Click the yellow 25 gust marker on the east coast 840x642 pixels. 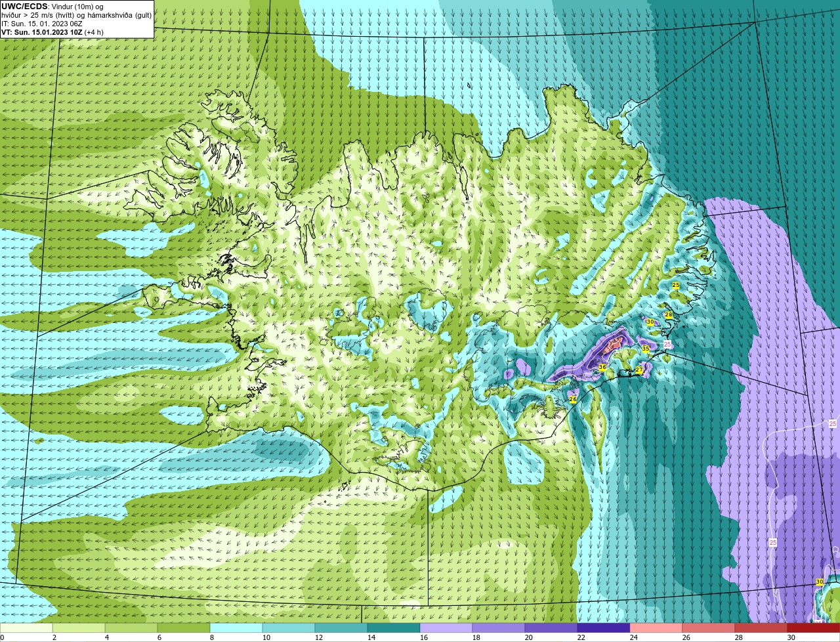676,285
